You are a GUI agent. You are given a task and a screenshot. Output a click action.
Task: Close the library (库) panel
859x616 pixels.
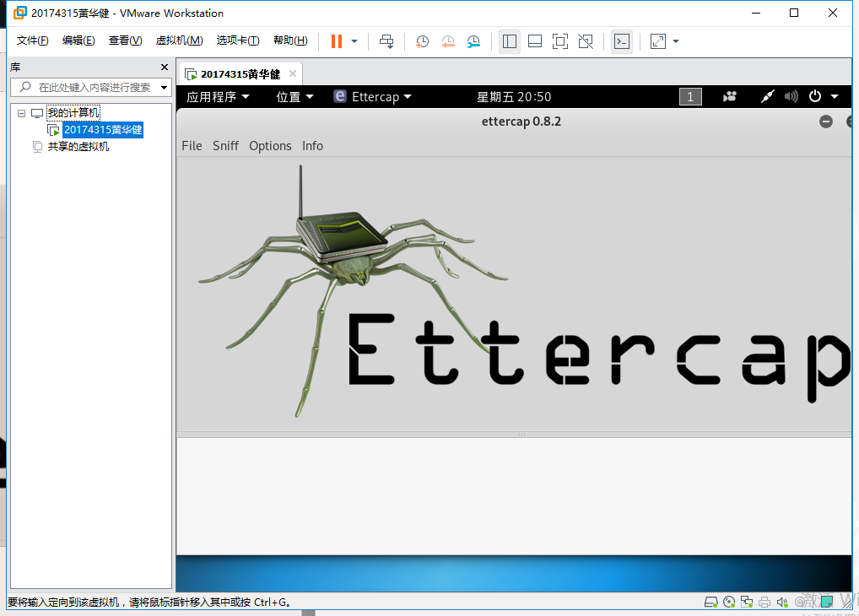click(165, 67)
